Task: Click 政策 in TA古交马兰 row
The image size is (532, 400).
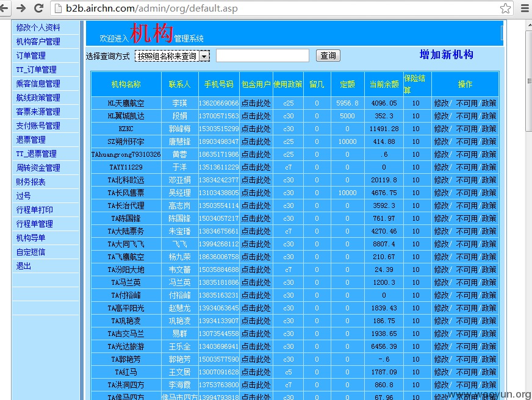Action: (x=489, y=334)
